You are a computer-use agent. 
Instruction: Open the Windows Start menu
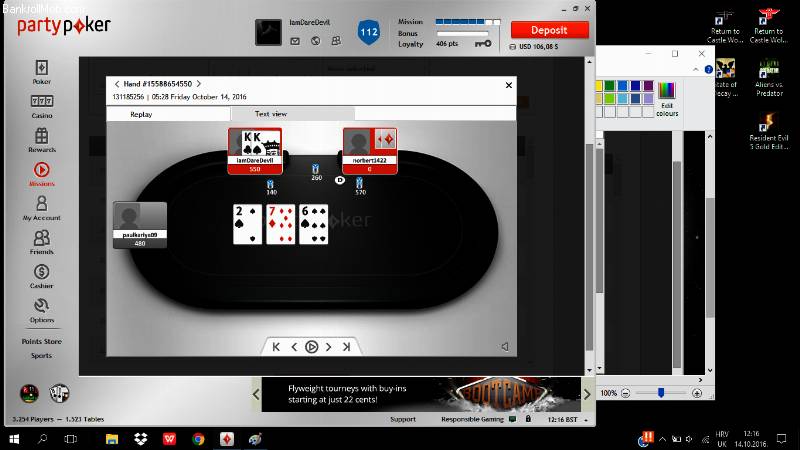(x=14, y=439)
